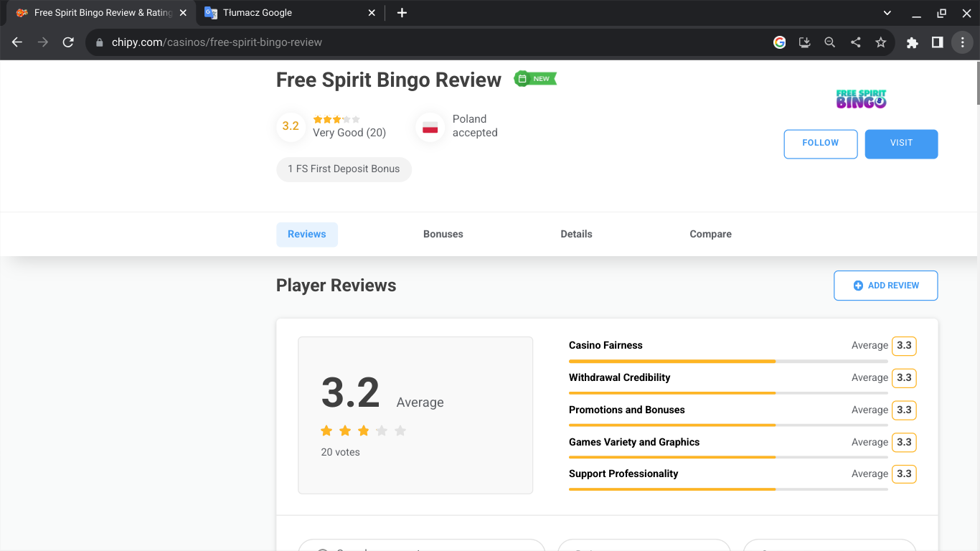Open Chrome three-dot menu
Screen dimensions: 980x551
[x=962, y=42]
